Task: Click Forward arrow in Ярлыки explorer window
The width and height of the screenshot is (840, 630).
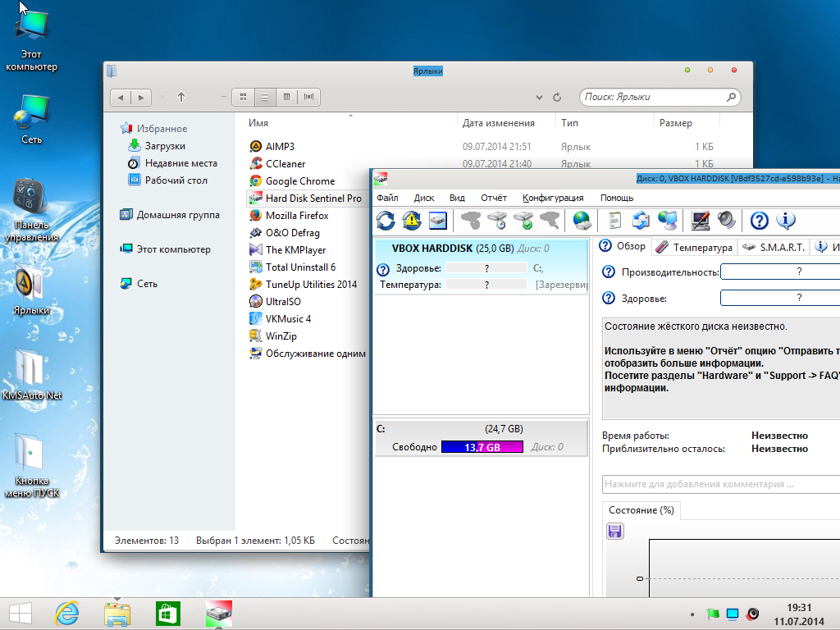Action: [141, 97]
